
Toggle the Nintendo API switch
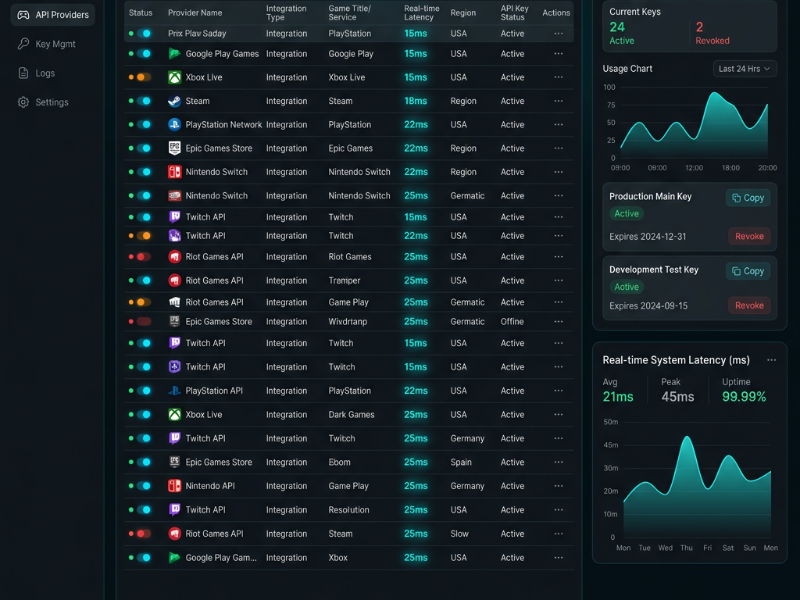click(144, 486)
